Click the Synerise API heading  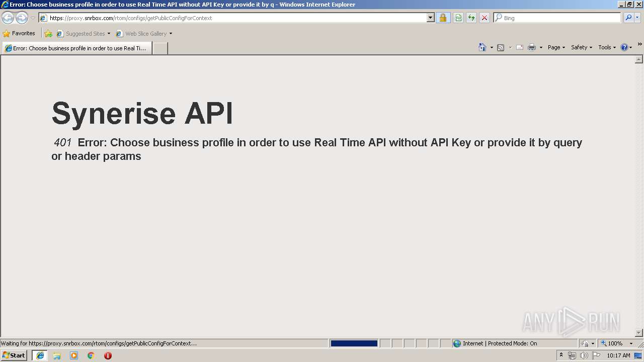142,113
